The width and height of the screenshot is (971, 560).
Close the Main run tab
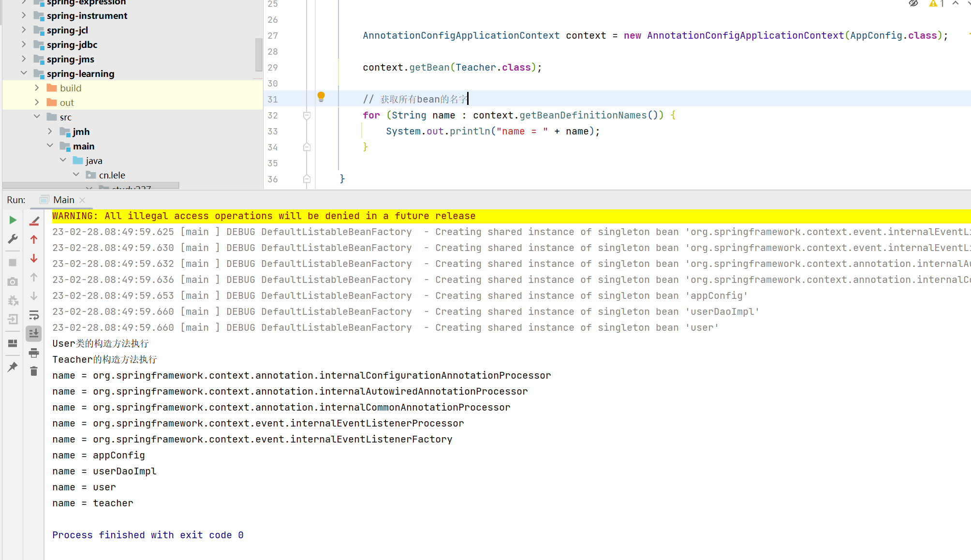click(82, 200)
